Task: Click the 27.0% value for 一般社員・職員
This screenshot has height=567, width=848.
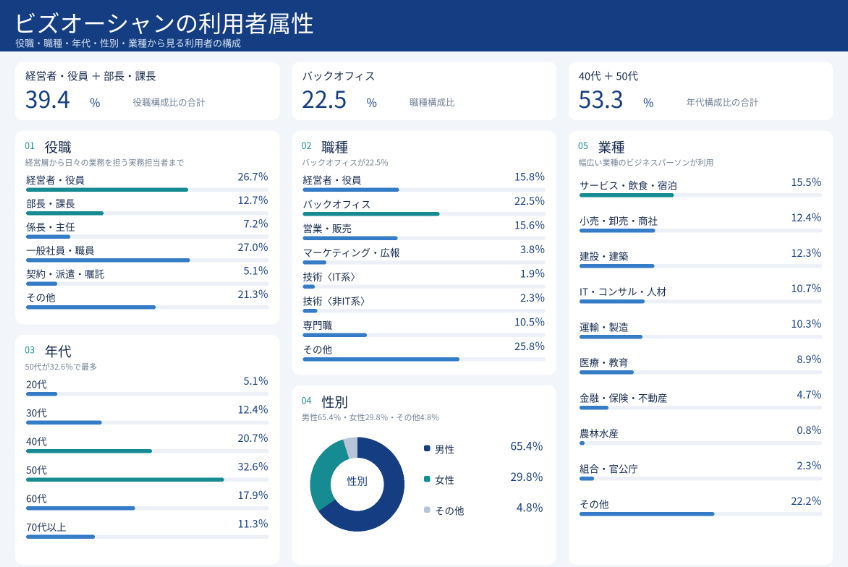Action: 253,247
